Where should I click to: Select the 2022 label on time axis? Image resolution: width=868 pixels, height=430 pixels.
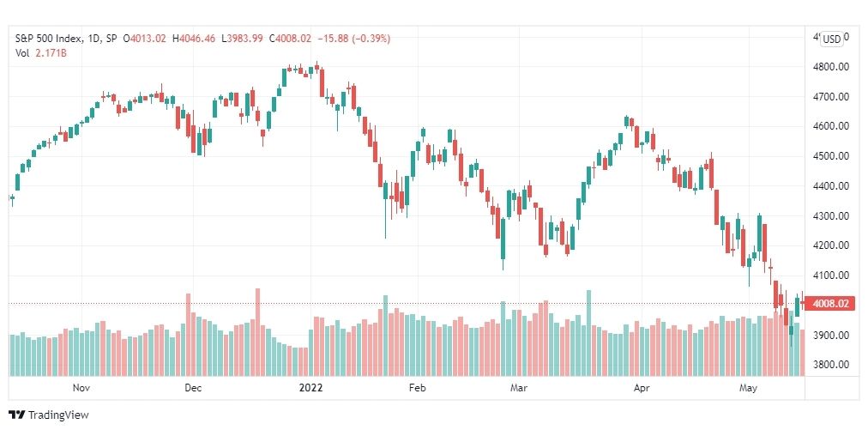point(310,388)
